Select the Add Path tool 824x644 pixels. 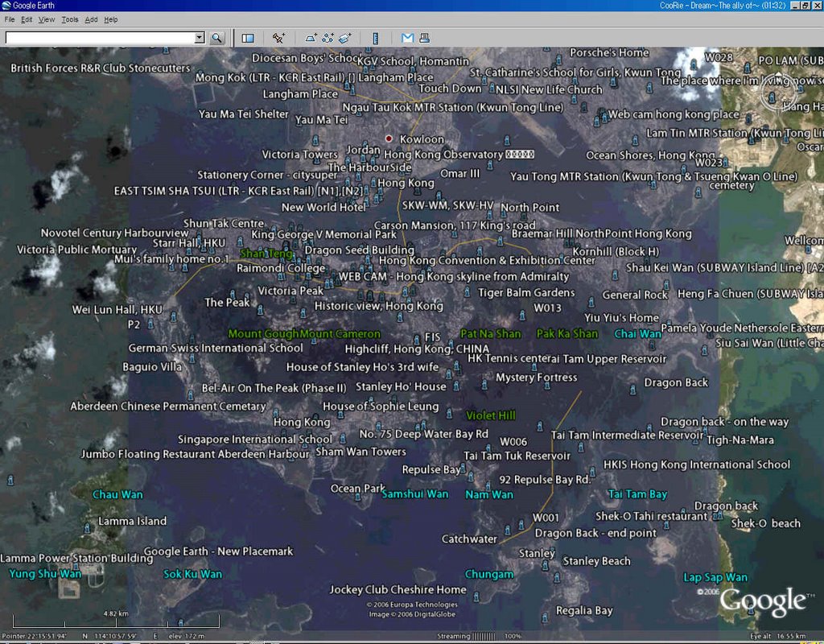tap(328, 38)
